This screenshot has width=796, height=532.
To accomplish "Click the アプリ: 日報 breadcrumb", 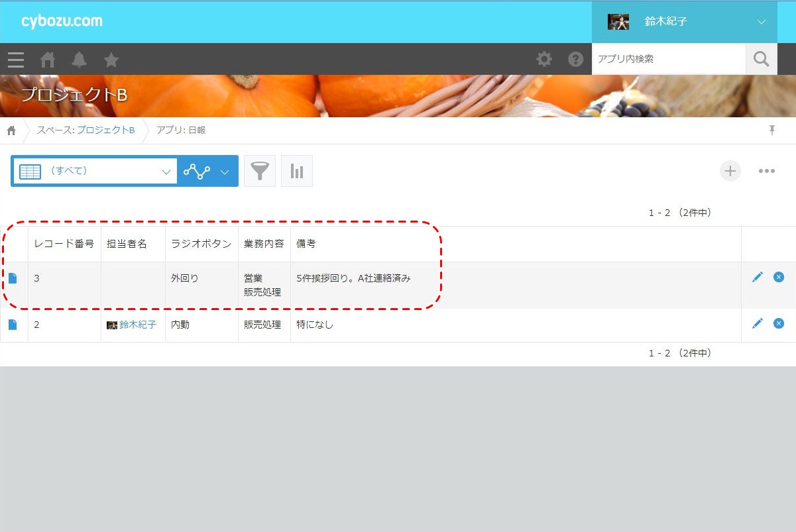I will pyautogui.click(x=181, y=131).
